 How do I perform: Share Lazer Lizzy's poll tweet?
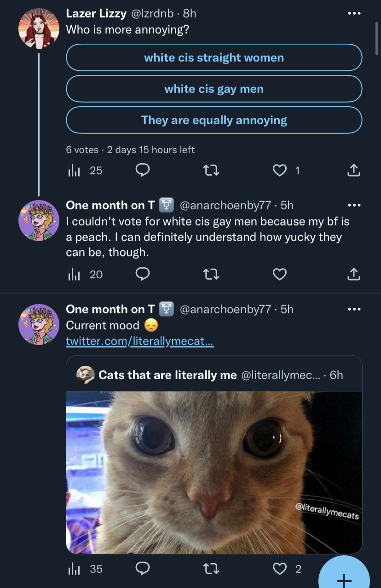coord(353,171)
